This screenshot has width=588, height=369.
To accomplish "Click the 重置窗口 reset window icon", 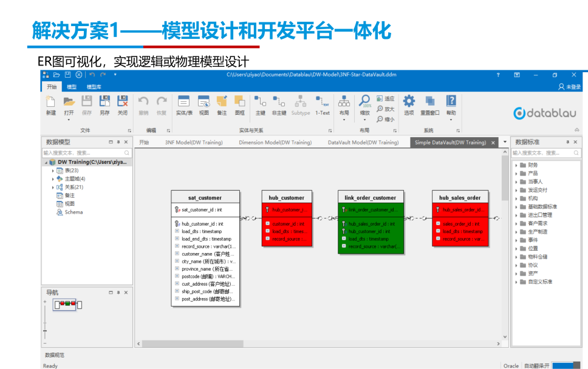I will [x=430, y=102].
